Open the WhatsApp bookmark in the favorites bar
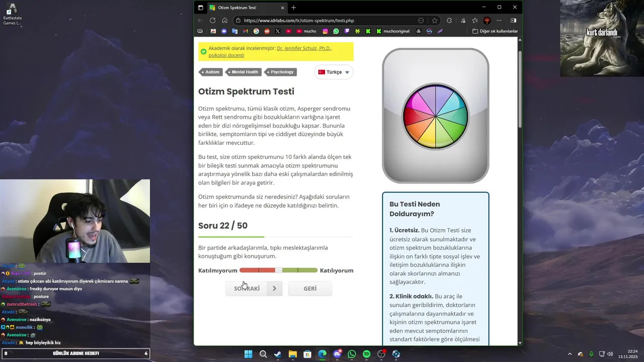 coord(336,31)
